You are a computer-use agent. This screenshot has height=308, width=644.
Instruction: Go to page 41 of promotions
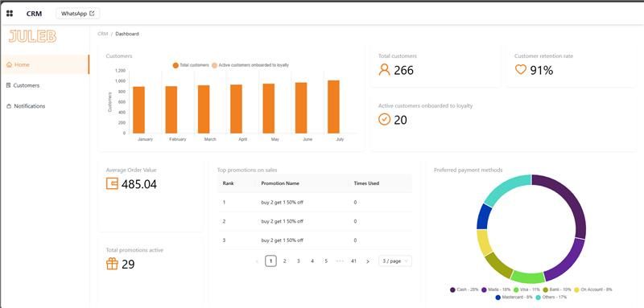tap(353, 261)
